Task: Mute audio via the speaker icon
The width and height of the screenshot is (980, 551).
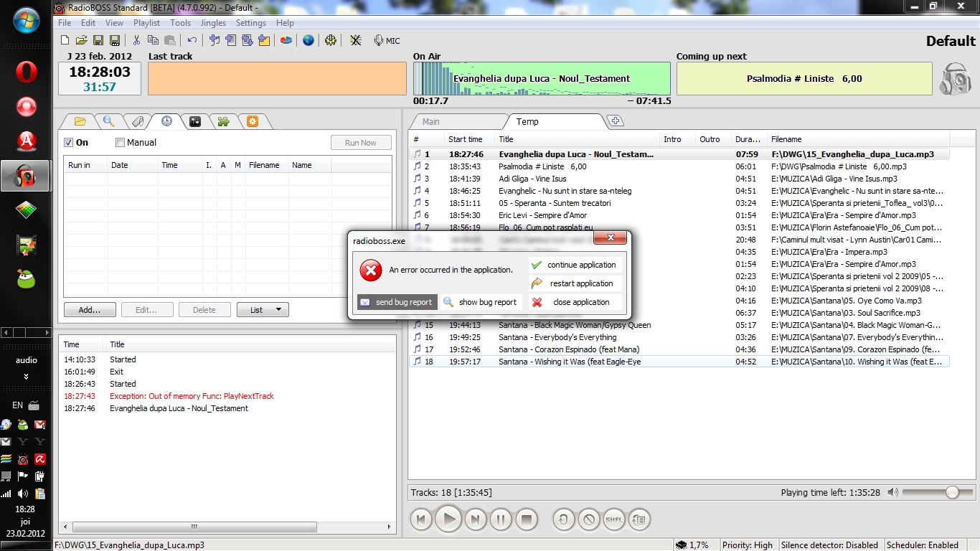Action: click(x=892, y=492)
